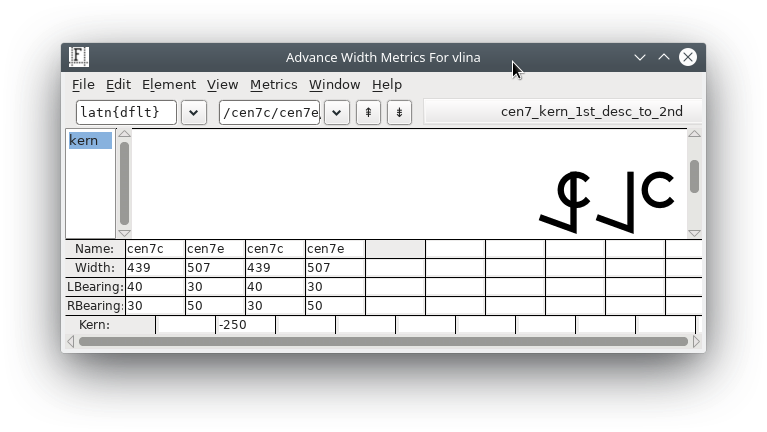Open the File menu

pos(83,85)
